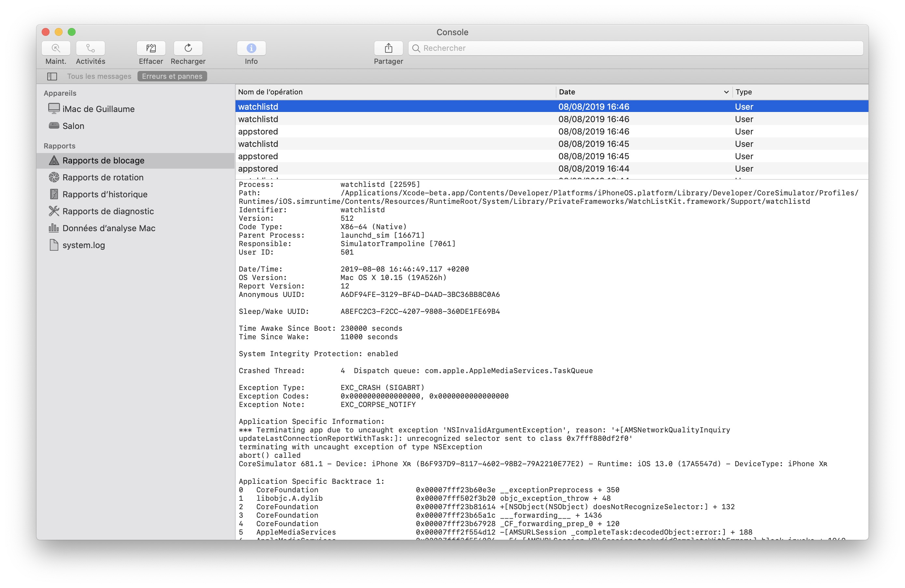Click the iMac computer icon
The image size is (905, 588).
point(54,109)
